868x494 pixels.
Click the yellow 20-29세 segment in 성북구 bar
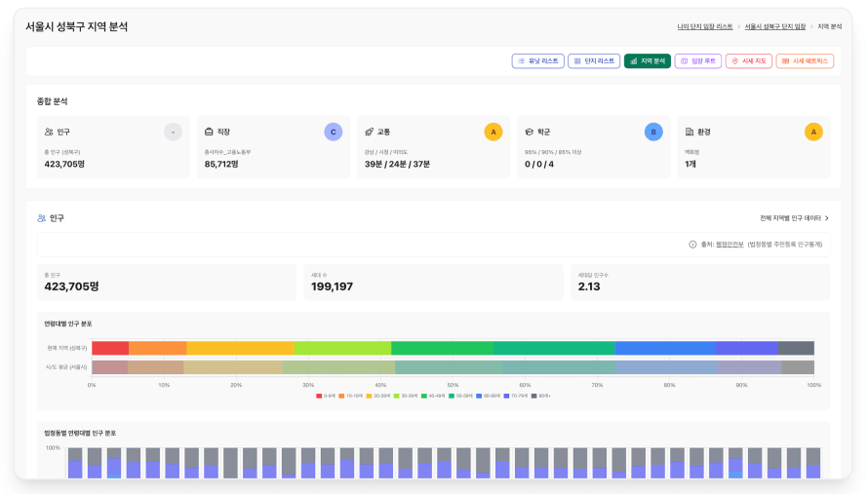click(x=240, y=348)
